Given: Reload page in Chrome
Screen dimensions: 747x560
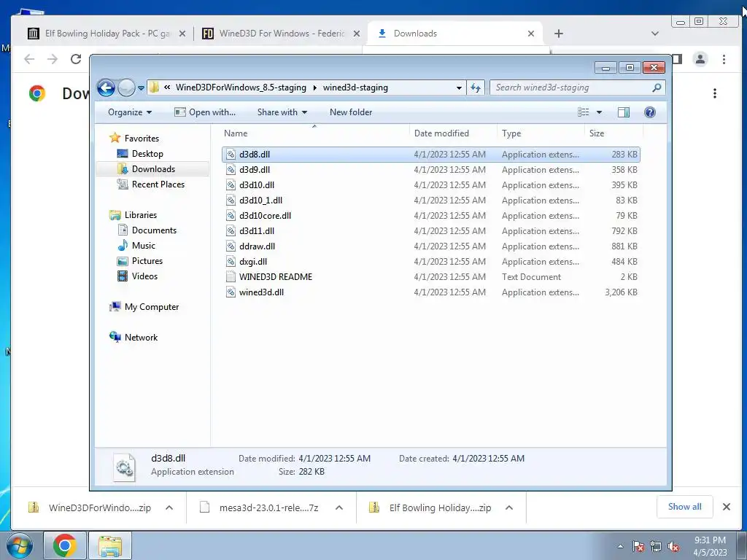Looking at the screenshot, I should (x=76, y=59).
